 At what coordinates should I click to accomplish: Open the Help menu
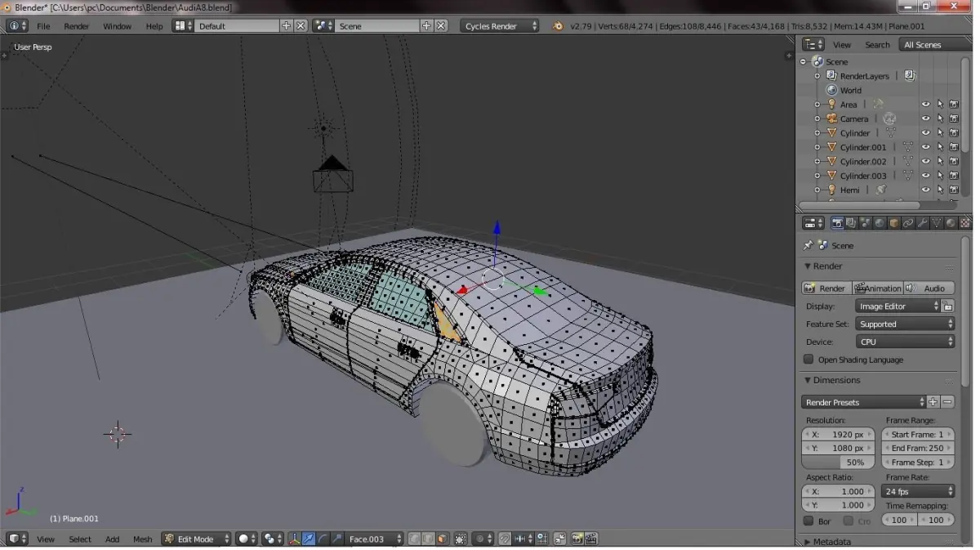(154, 26)
